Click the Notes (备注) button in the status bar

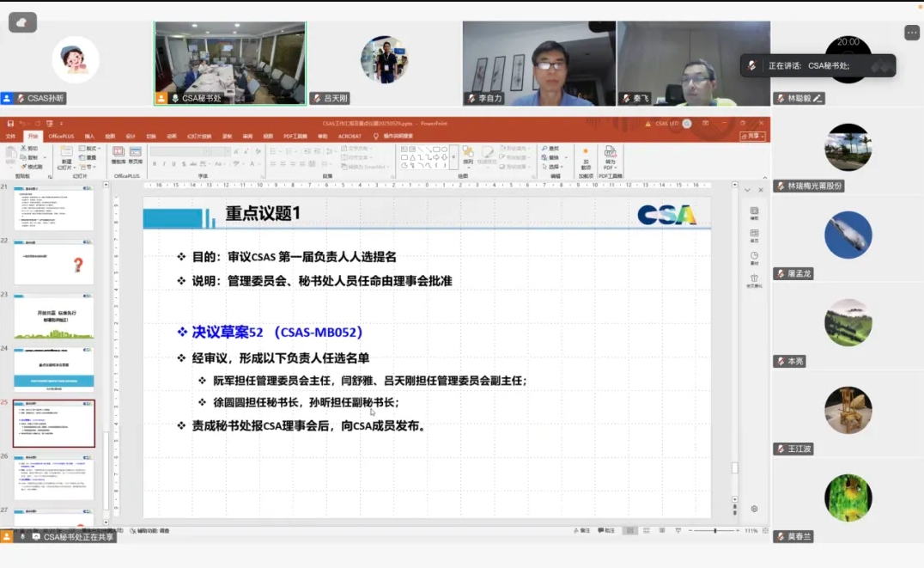coord(581,531)
